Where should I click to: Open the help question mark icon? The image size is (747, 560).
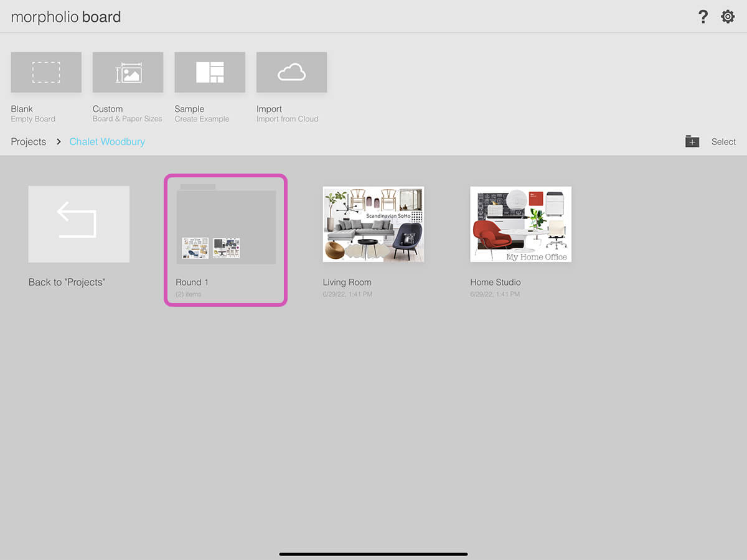703,17
